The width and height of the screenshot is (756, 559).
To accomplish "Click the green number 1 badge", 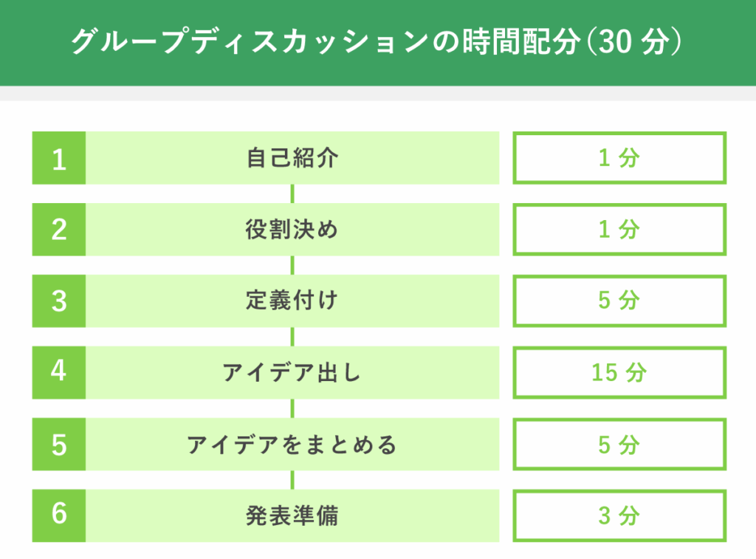I will point(58,158).
